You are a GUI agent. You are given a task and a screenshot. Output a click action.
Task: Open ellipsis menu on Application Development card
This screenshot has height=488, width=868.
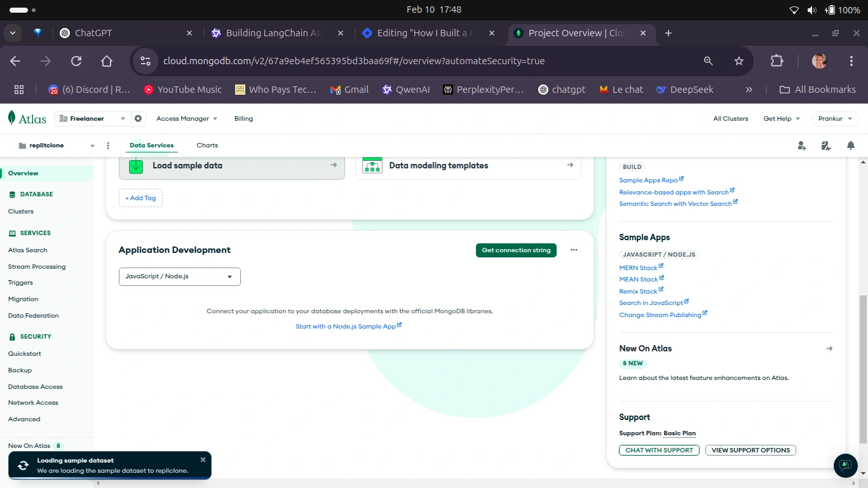(574, 250)
